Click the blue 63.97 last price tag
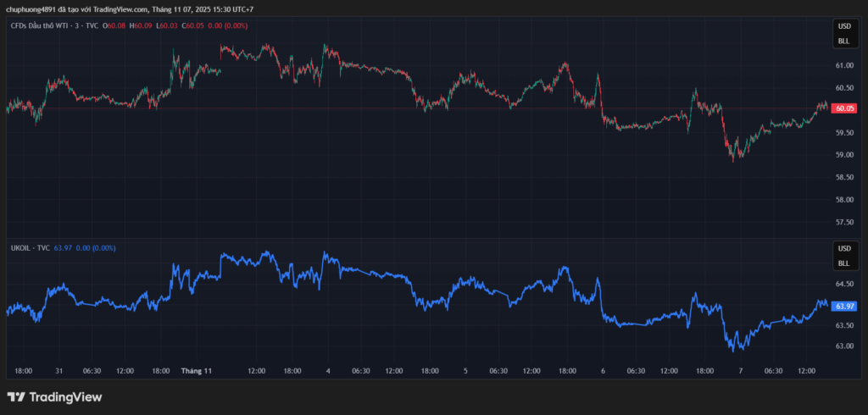868x415 pixels. (844, 307)
